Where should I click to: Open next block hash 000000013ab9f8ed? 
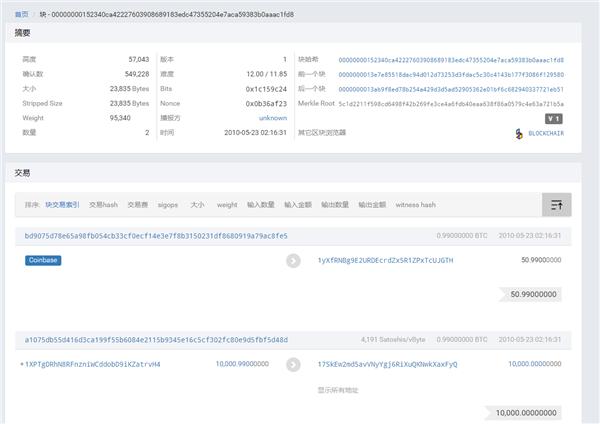(451, 89)
